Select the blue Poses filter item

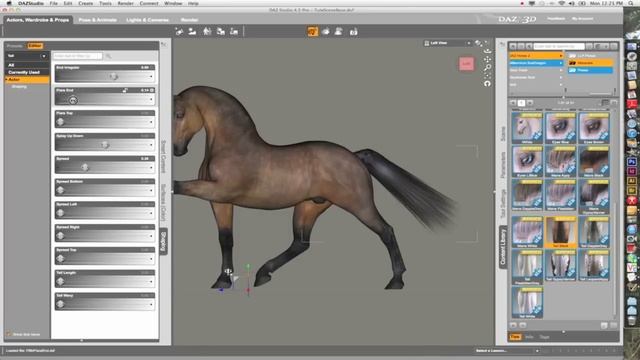[x=590, y=70]
